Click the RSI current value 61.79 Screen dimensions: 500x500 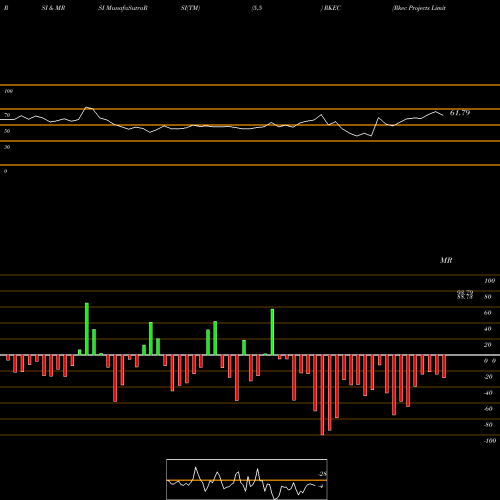[460, 113]
